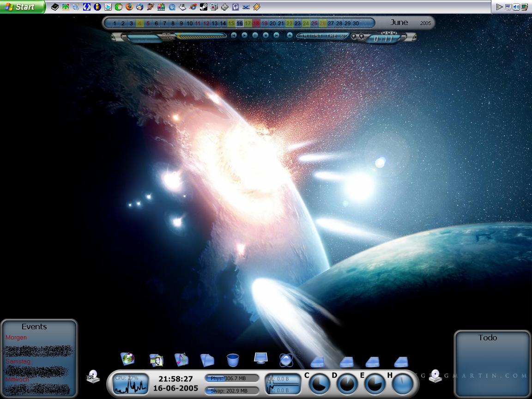The width and height of the screenshot is (532, 399).
Task: Select day 26 in the calendar bar
Action: click(x=323, y=24)
